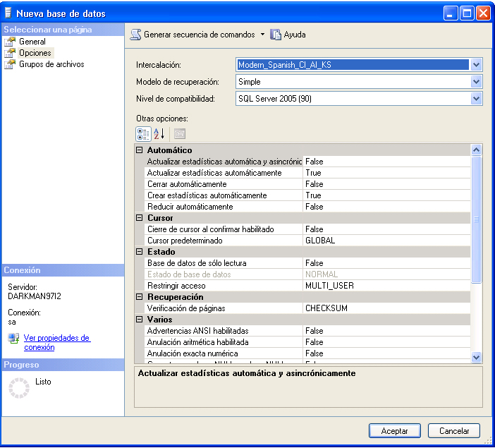Viewport: 495px width, 448px height.
Task: Click Aceptar button
Action: pyautogui.click(x=394, y=430)
